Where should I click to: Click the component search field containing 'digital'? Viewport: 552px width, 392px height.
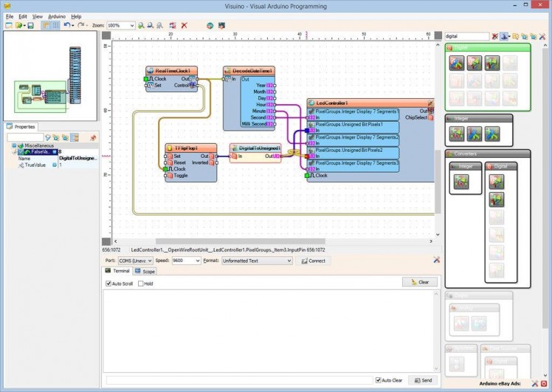466,35
